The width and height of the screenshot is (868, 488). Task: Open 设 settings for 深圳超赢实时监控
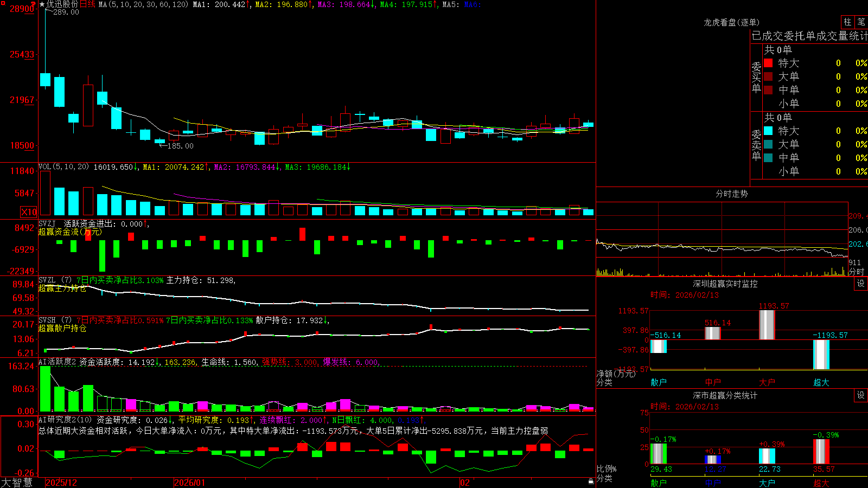tap(861, 284)
